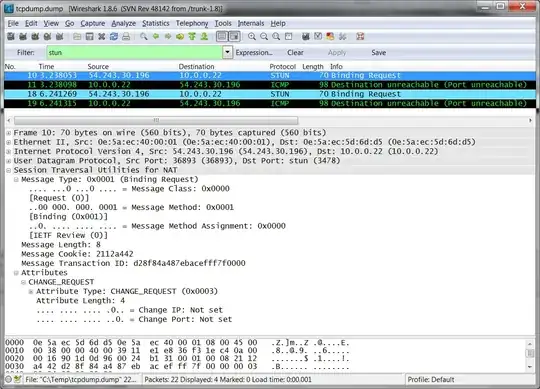
Task: Select the Message Cookie: 2112a442 line
Action: tap(77, 254)
